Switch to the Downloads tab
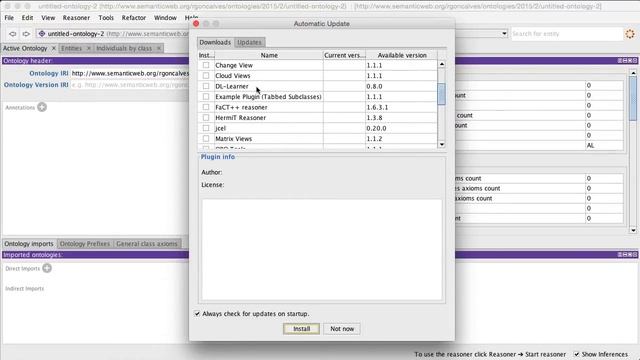This screenshot has width=640, height=360. (x=215, y=42)
